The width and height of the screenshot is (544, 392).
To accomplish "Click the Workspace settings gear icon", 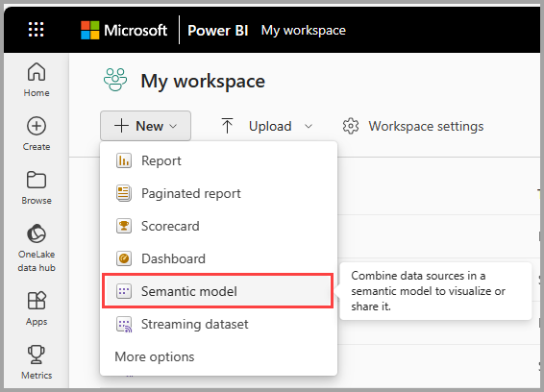I will click(351, 126).
